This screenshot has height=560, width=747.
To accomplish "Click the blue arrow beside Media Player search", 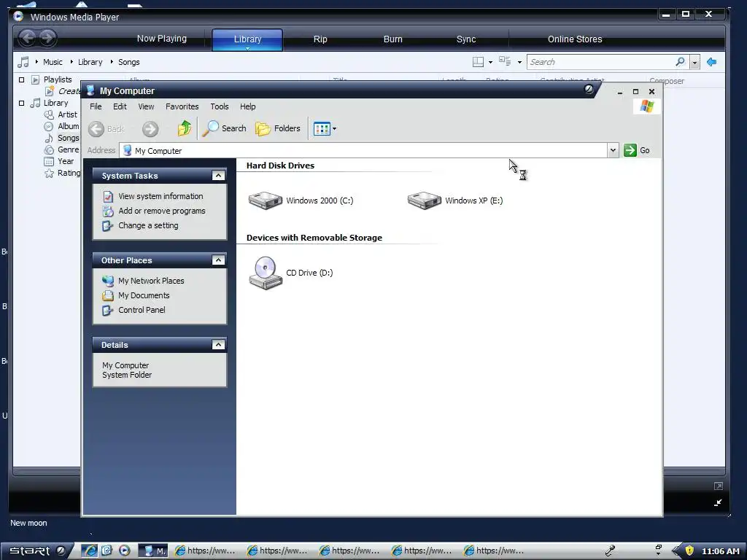I will click(711, 62).
